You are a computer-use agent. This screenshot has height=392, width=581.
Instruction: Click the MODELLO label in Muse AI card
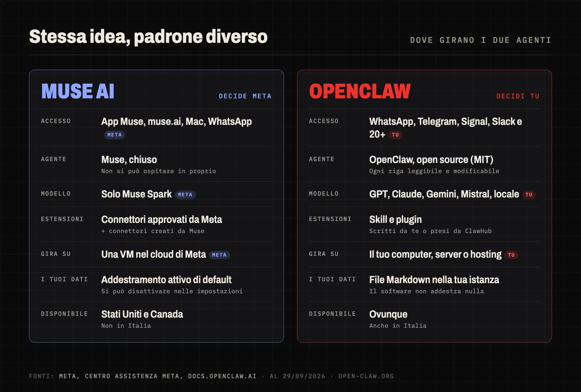(x=56, y=193)
